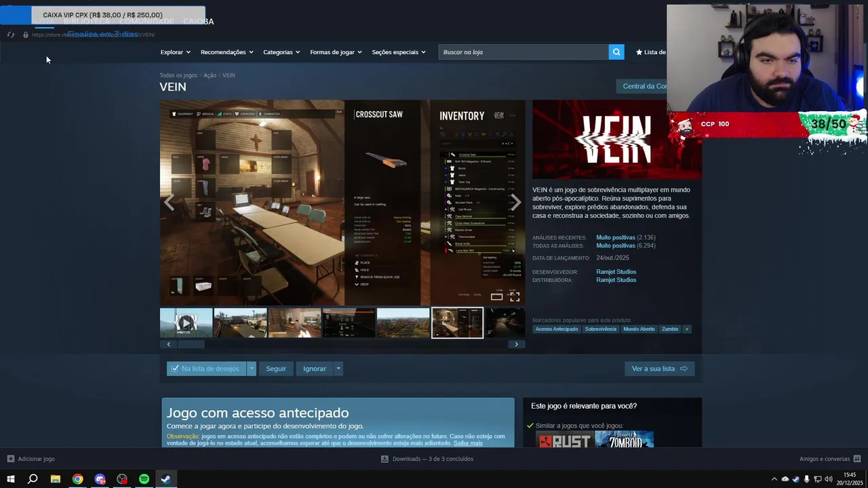Select the second screenshot thumbnail
The height and width of the screenshot is (488, 868).
(x=240, y=323)
